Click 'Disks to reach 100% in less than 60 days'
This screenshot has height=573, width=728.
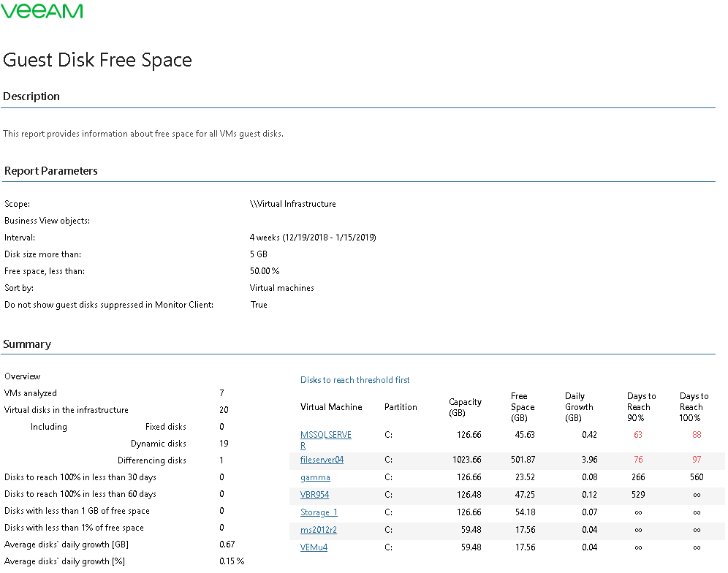80,493
